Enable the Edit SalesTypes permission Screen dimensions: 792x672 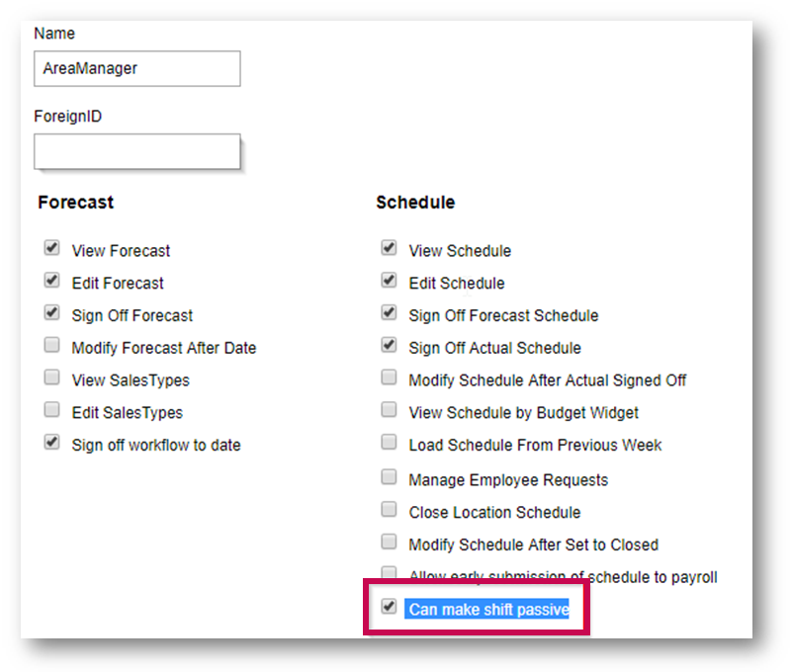click(x=51, y=411)
